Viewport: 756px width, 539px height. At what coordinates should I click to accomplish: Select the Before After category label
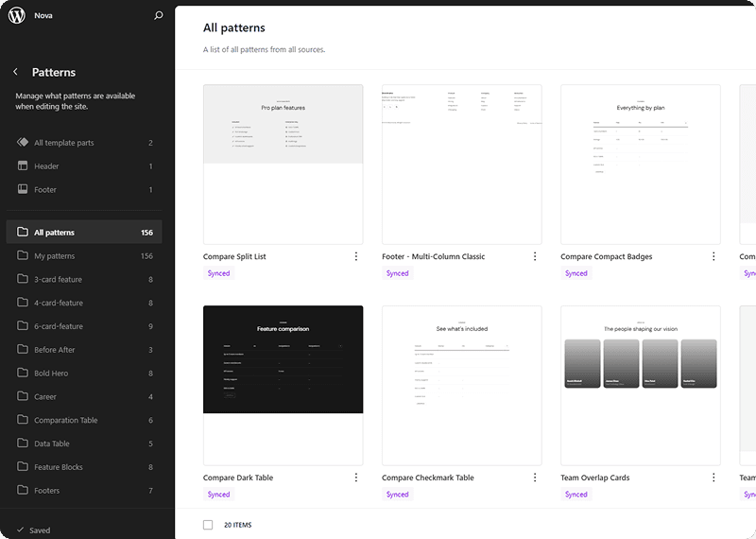pos(55,349)
